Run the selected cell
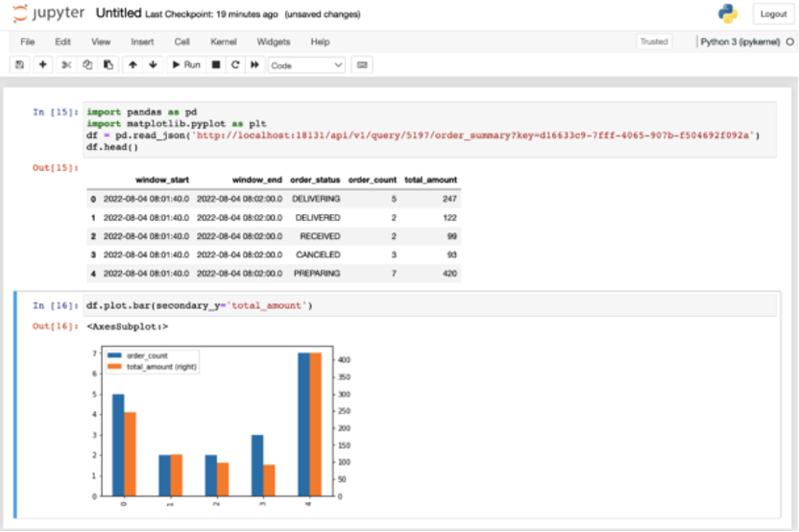799x532 pixels. pyautogui.click(x=186, y=64)
